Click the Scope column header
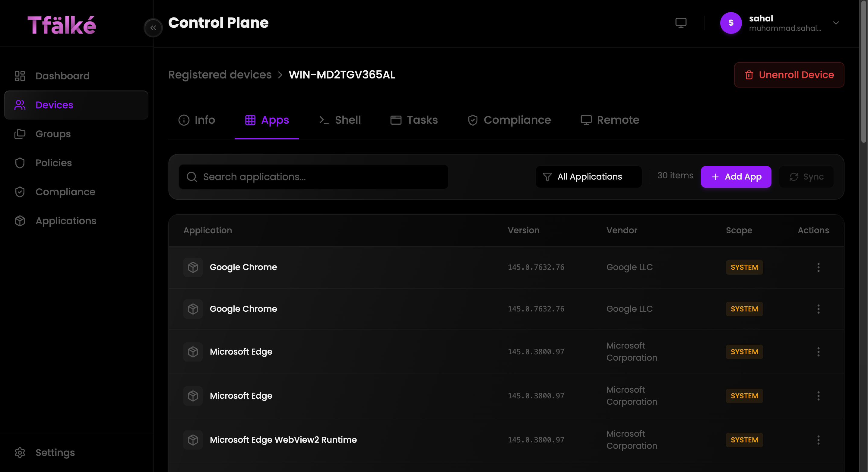 [x=739, y=230]
